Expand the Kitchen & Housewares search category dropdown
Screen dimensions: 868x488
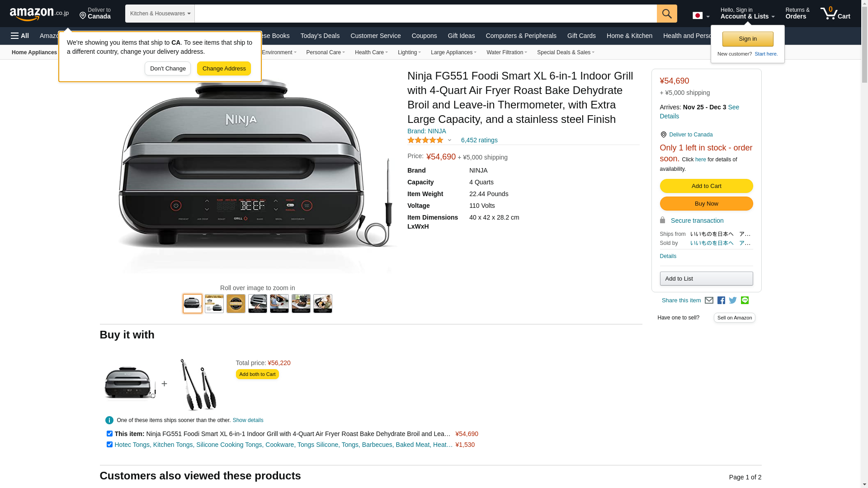click(x=160, y=14)
